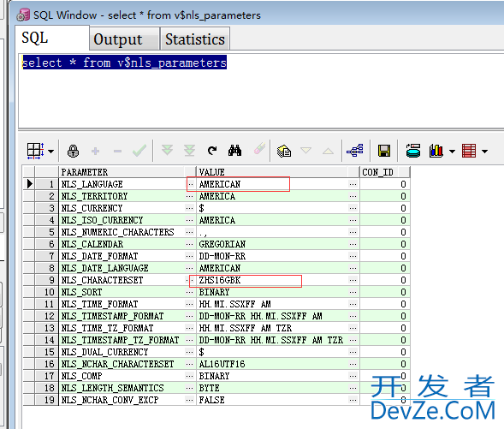Viewport: 504px width, 429px height.
Task: Select the NLS_LANGUAGE cell
Action: point(127,184)
